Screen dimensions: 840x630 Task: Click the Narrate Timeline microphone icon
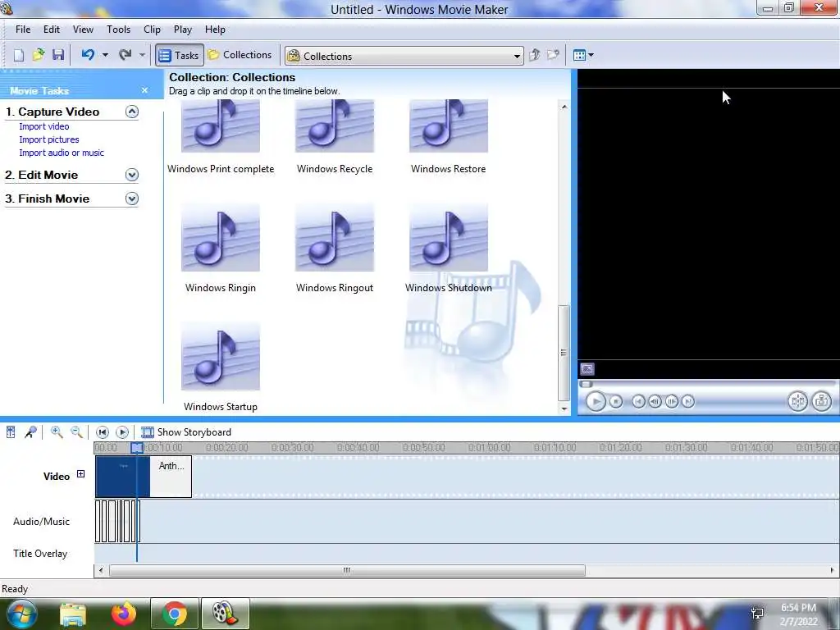30,431
